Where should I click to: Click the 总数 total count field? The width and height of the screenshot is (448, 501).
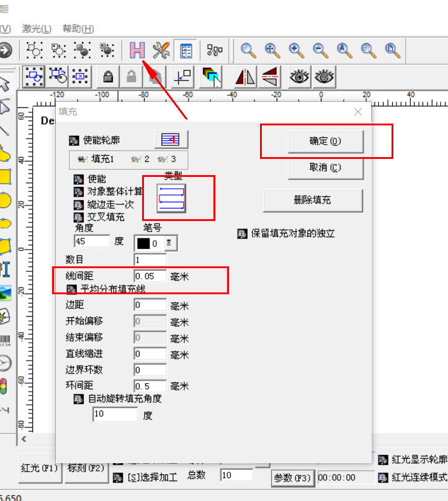tap(236, 475)
